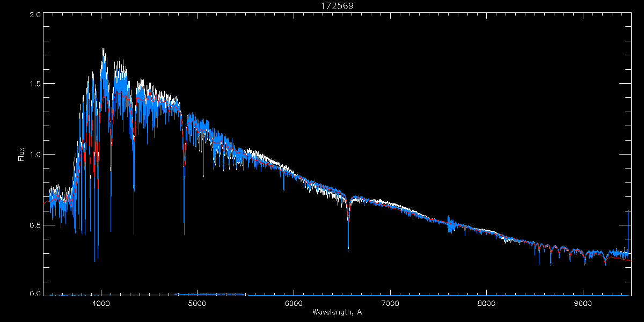Select the 5000 tick label on x-axis
Image resolution: width=644 pixels, height=322 pixels.
click(197, 302)
